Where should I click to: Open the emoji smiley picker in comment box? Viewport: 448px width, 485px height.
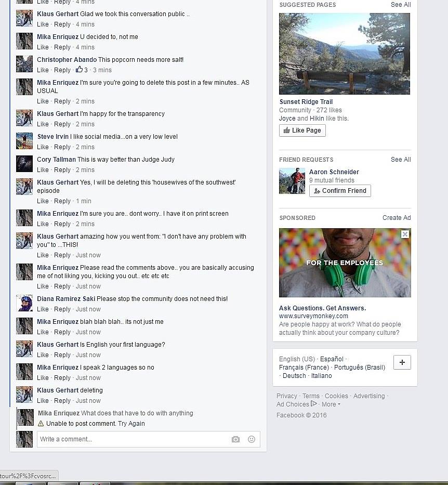tap(252, 439)
